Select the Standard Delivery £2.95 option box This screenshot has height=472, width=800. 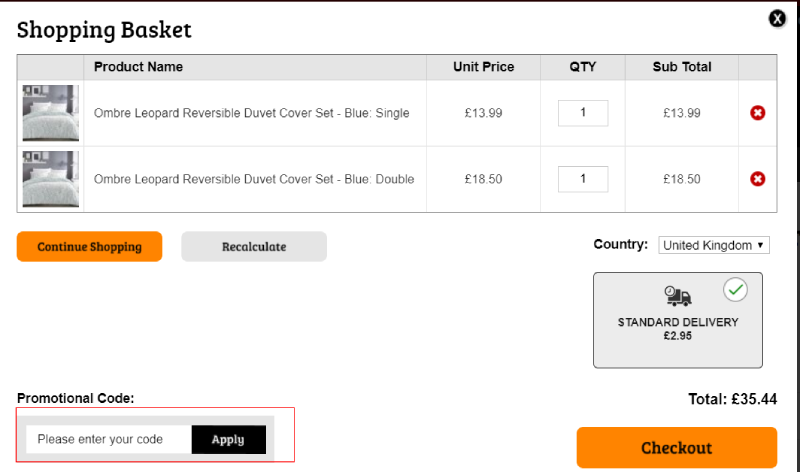[x=678, y=320]
